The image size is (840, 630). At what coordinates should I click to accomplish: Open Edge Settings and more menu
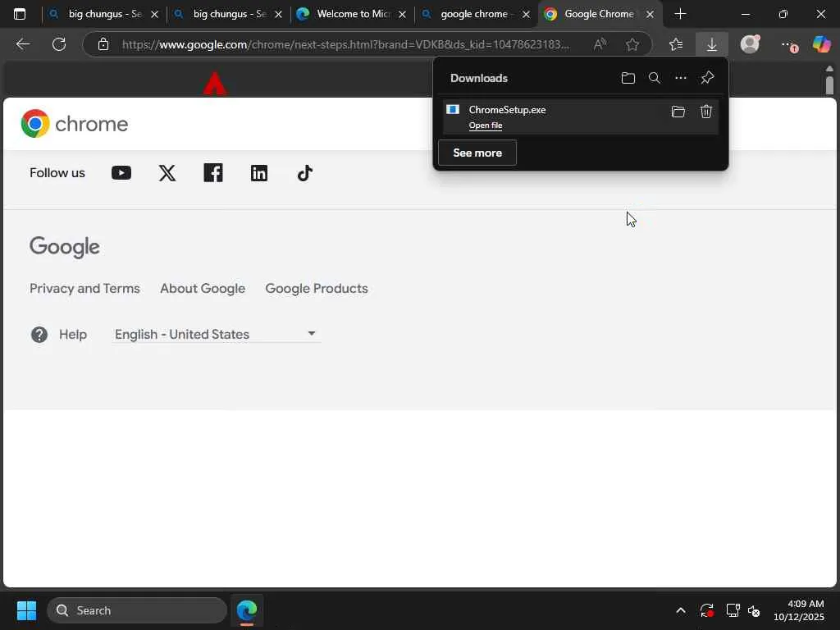point(787,45)
